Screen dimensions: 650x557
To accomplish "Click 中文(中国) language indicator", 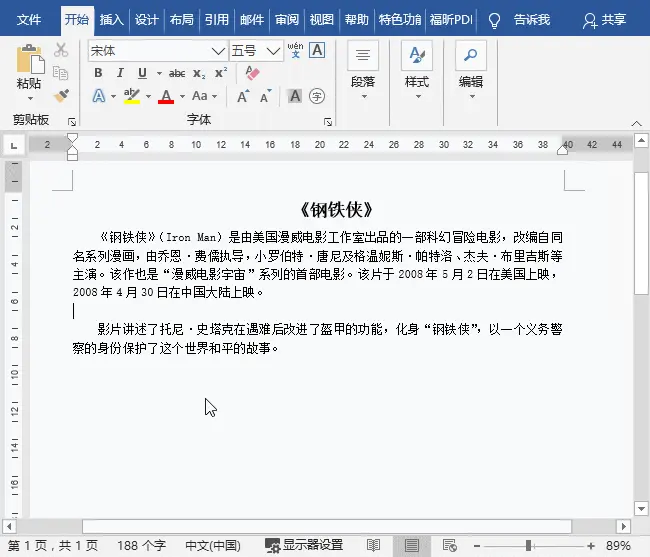I will point(213,545).
